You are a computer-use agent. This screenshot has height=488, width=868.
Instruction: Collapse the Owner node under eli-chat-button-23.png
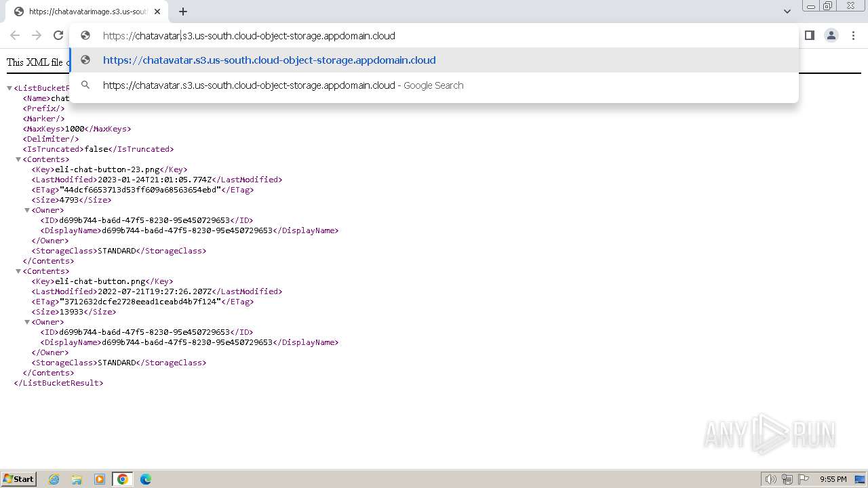[x=27, y=210]
